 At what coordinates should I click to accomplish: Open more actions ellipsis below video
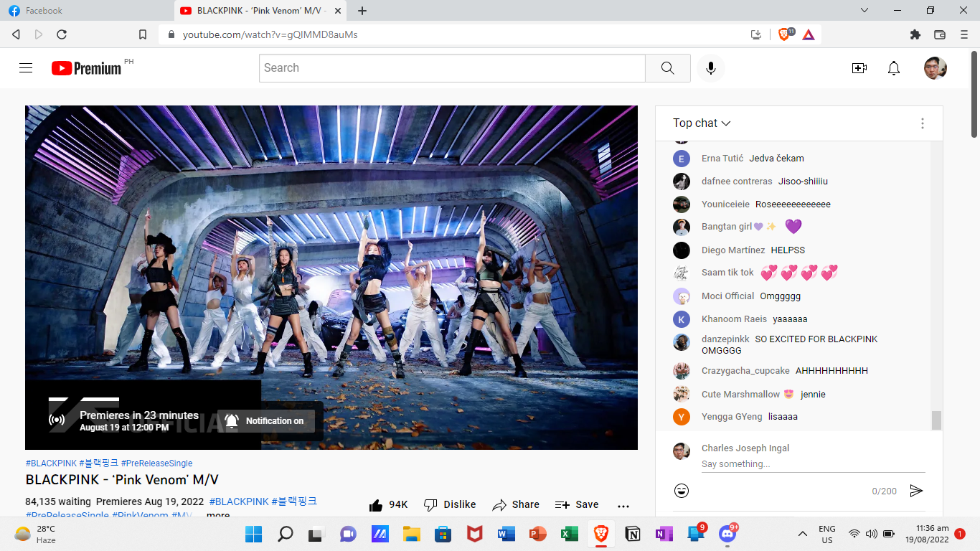623,505
